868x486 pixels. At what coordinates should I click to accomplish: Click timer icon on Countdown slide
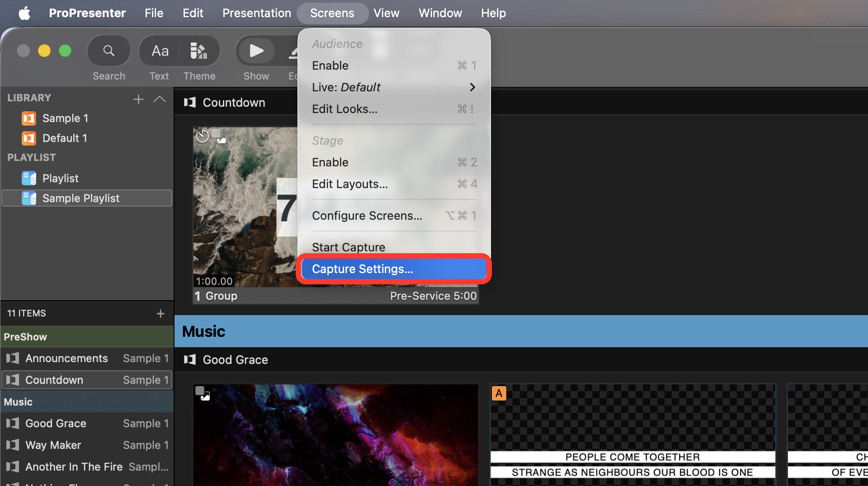point(203,136)
